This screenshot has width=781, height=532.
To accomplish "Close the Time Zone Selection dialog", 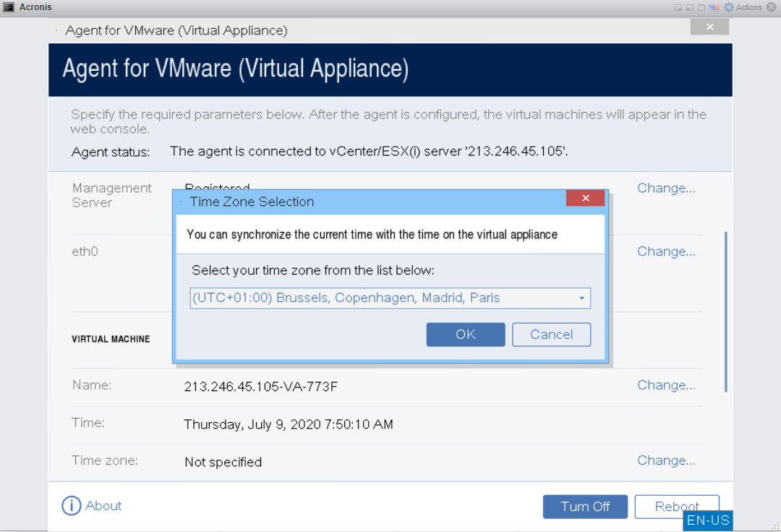I will tap(585, 198).
